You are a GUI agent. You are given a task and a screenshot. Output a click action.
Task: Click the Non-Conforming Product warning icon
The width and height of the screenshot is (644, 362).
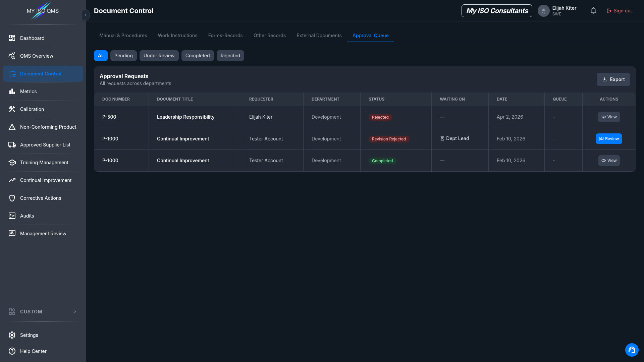[12, 127]
